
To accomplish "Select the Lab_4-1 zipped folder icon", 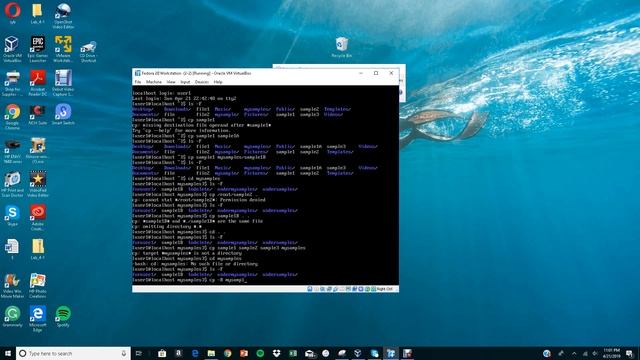I will pyautogui.click(x=38, y=249).
